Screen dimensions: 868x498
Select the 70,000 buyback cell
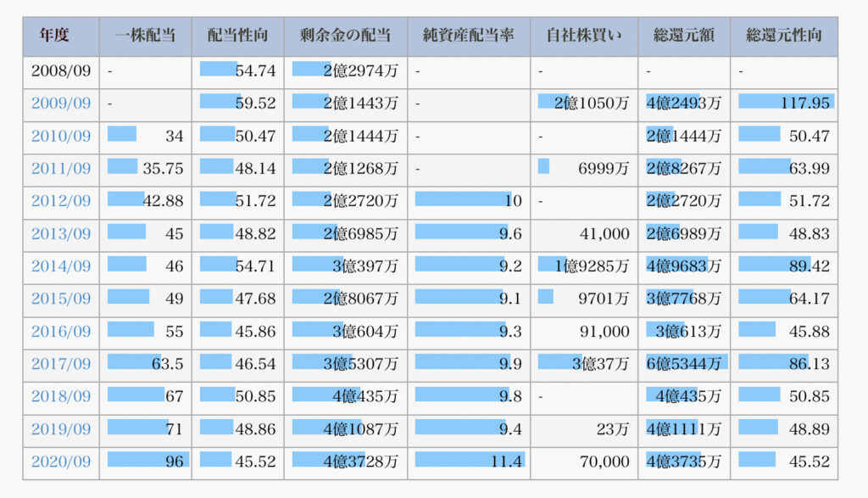click(584, 462)
